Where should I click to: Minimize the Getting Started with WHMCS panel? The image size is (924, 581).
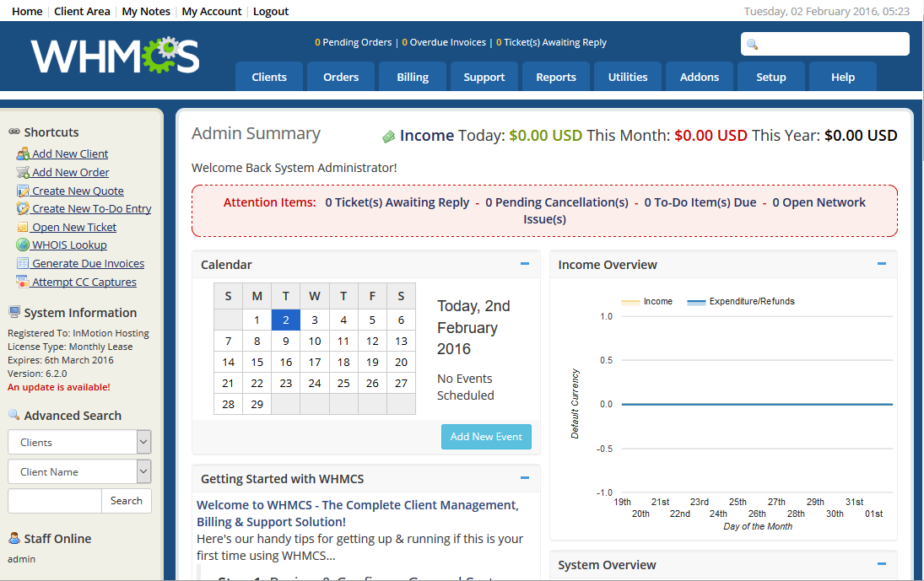point(525,478)
